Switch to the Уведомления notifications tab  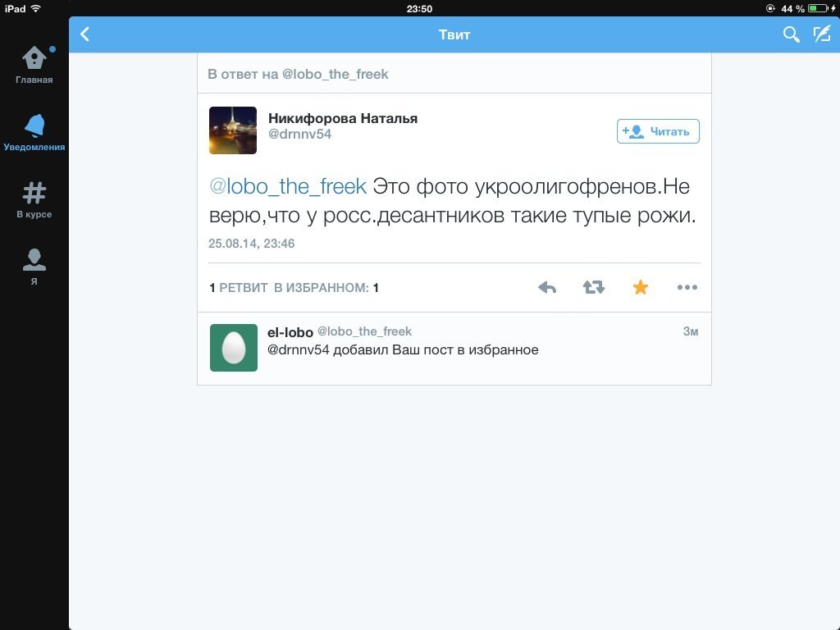tap(34, 132)
